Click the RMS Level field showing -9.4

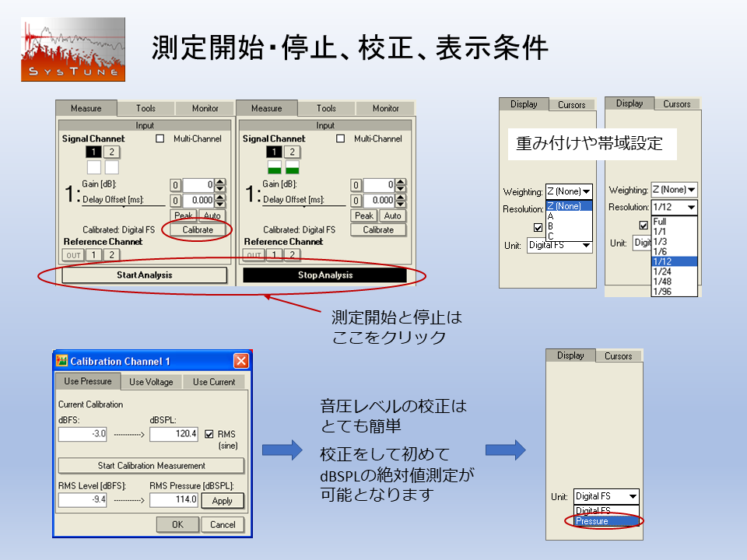82,499
